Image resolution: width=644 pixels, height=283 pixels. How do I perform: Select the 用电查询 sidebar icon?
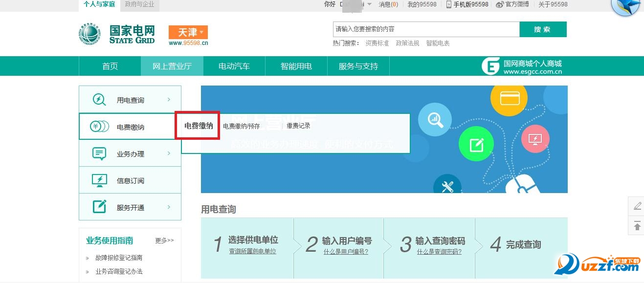tap(99, 99)
